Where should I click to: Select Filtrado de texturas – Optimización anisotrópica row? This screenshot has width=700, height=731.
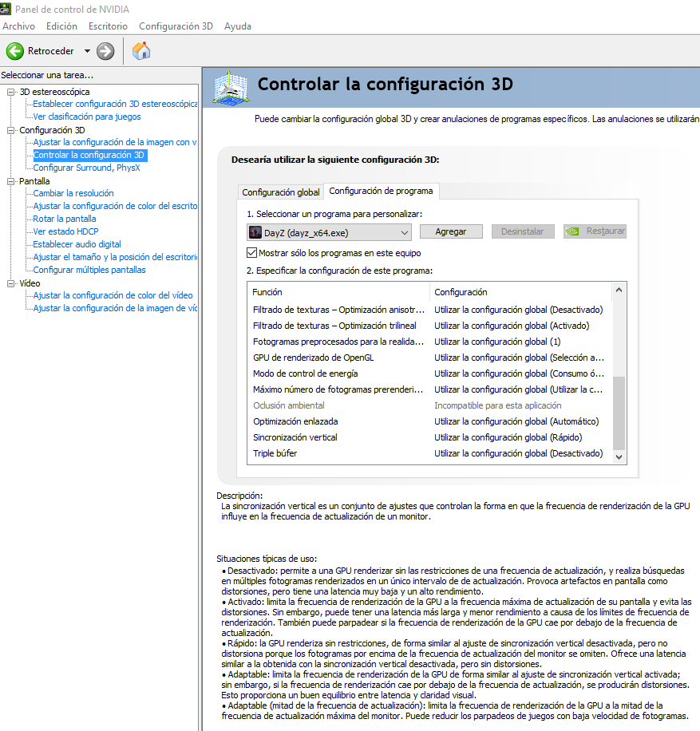[429, 310]
